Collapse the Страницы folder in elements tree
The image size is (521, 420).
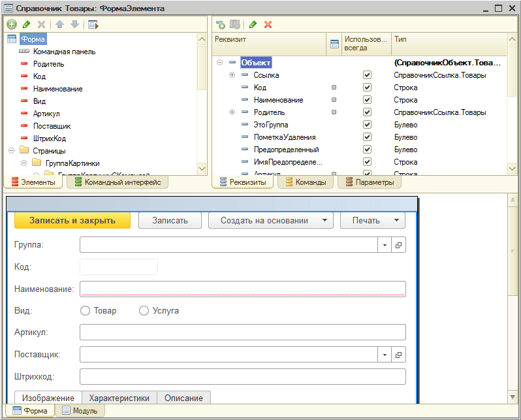coord(12,151)
